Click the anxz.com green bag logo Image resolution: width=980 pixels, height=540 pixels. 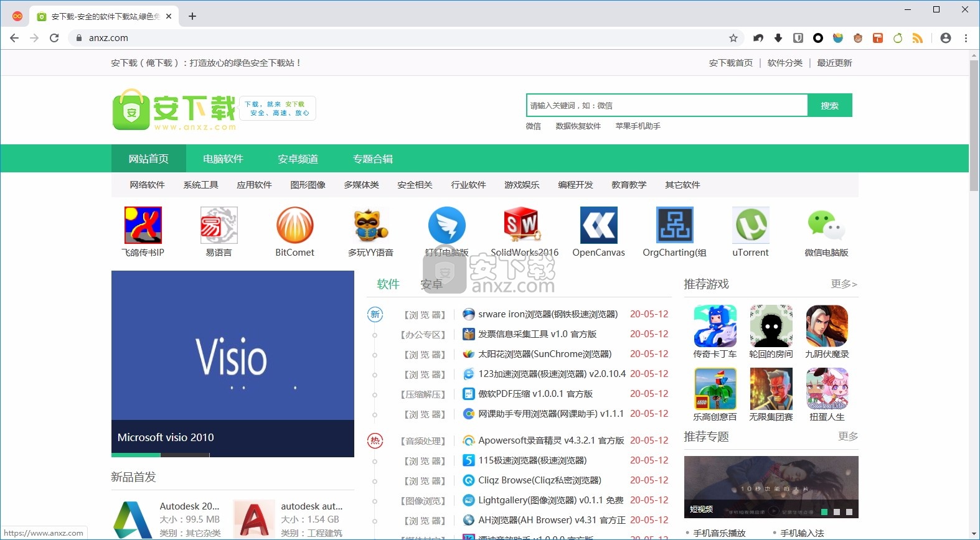tap(131, 109)
